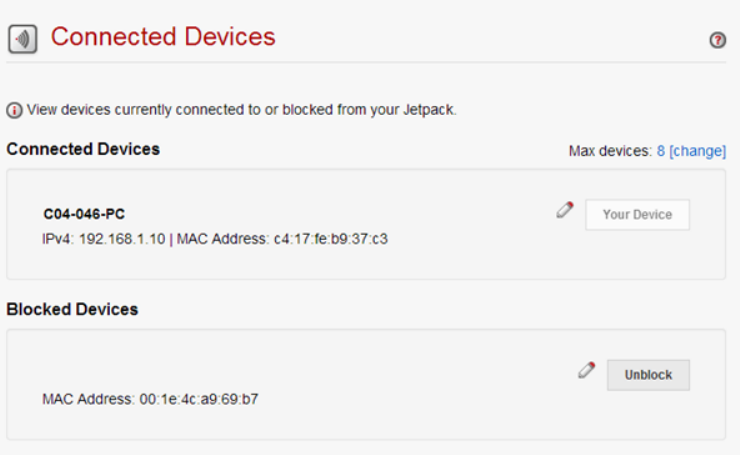Click the red Connected Devices page title
Image resolution: width=740 pixels, height=455 pixels.
point(163,37)
